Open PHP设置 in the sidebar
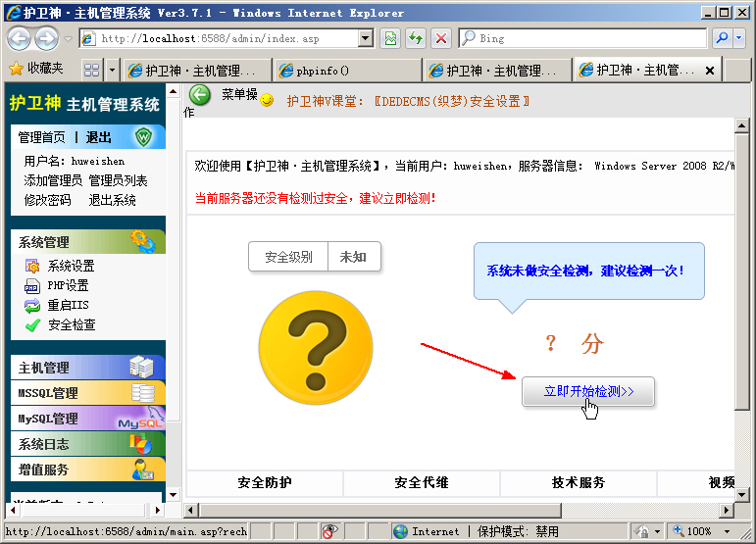The height and width of the screenshot is (544, 756). point(68,285)
